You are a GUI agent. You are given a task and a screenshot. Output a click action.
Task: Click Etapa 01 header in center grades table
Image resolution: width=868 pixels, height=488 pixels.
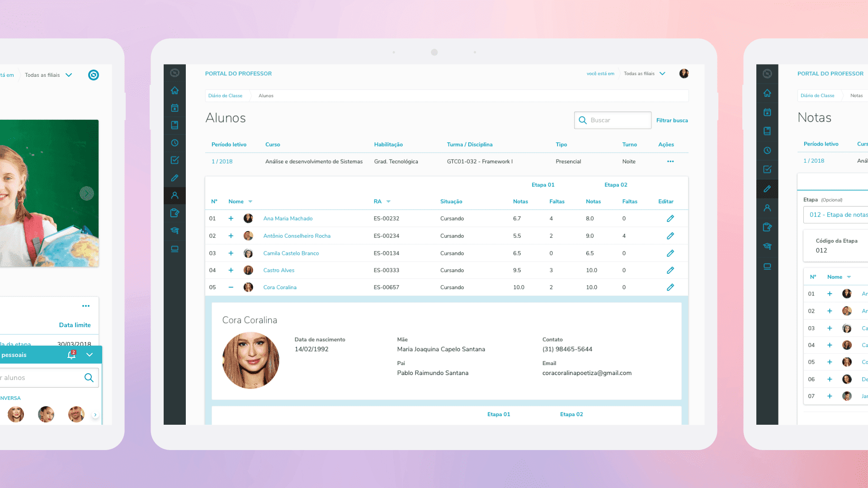tap(543, 185)
